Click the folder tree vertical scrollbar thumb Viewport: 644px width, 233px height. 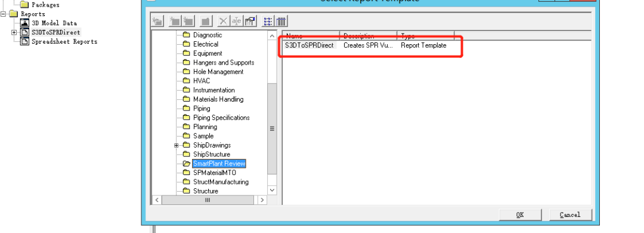(x=272, y=128)
